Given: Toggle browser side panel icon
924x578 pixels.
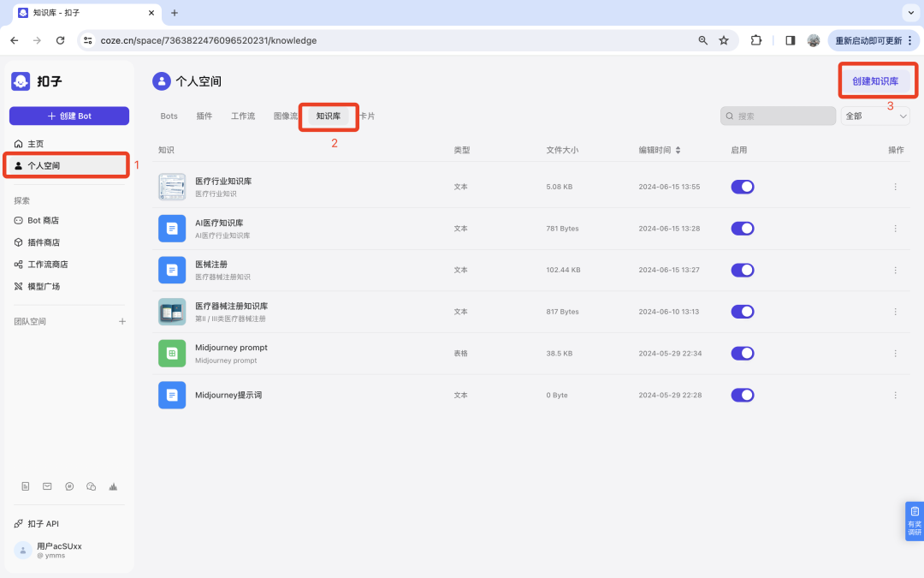Looking at the screenshot, I should click(791, 41).
